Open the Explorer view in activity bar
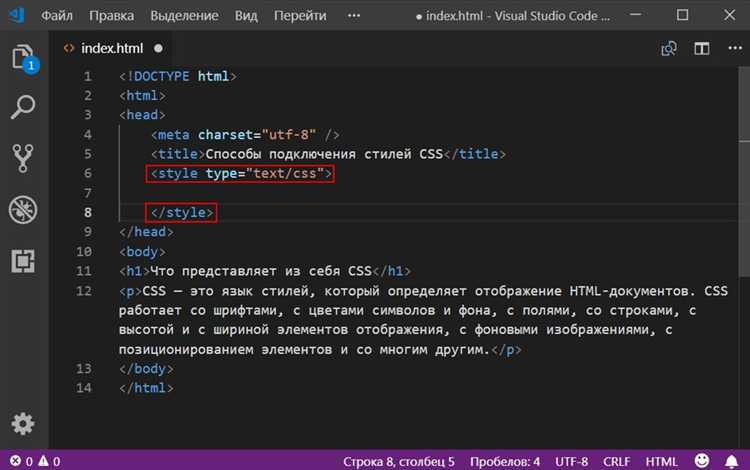 [x=23, y=58]
